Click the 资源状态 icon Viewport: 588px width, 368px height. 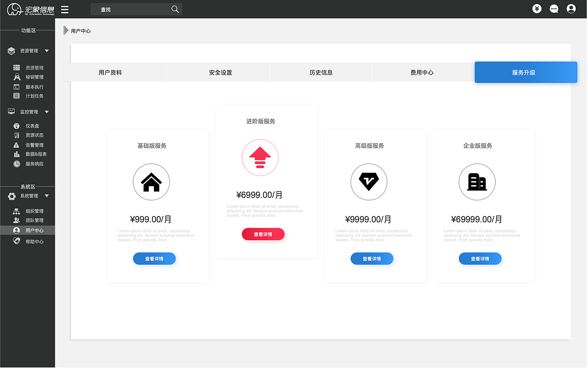pyautogui.click(x=17, y=135)
